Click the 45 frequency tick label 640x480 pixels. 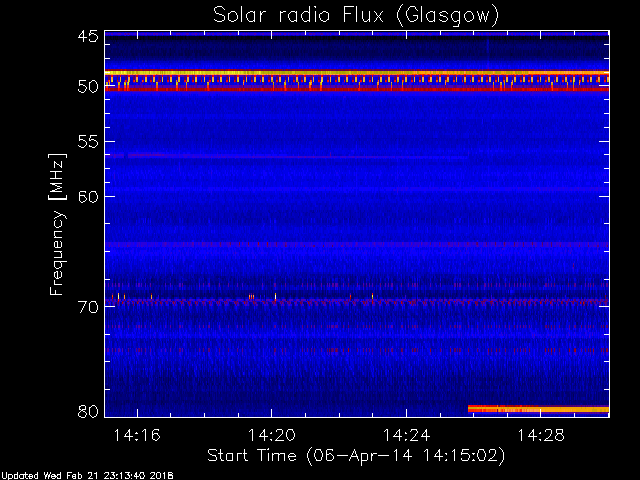click(88, 36)
